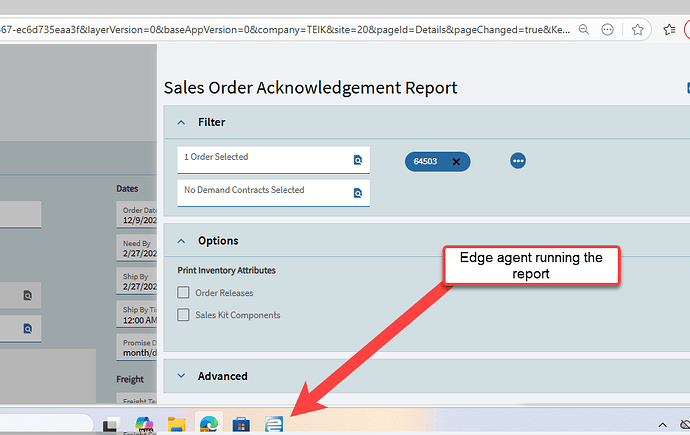This screenshot has width=690, height=435.
Task: Collapse the Options section
Action: pyautogui.click(x=181, y=241)
